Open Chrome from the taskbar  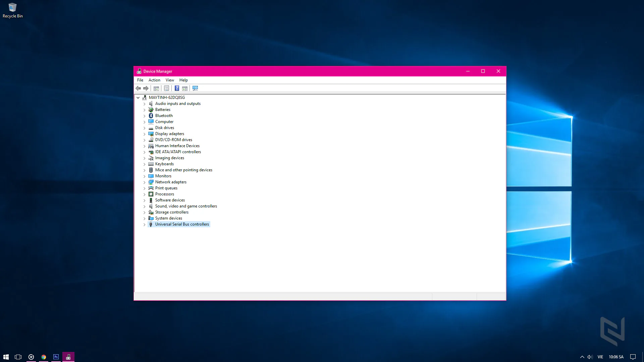(44, 357)
